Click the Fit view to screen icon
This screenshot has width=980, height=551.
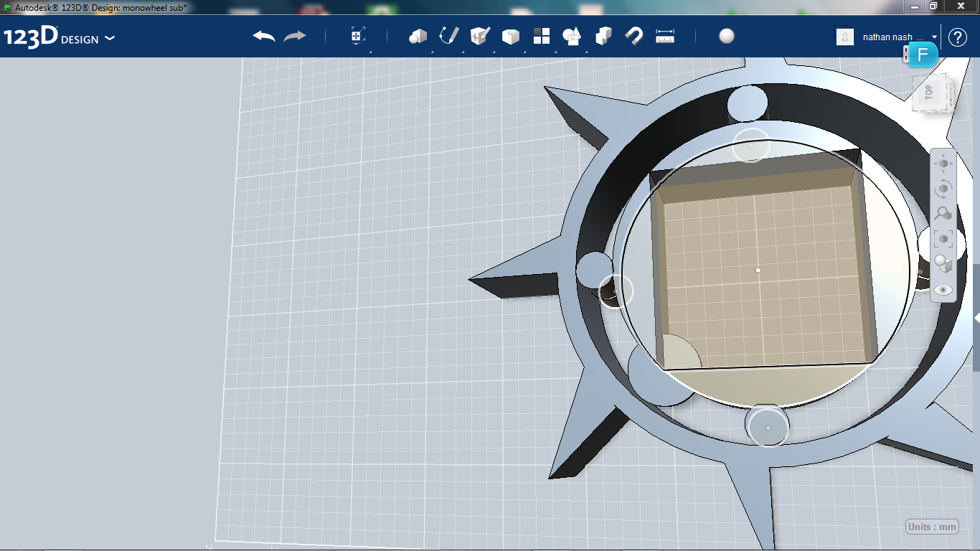click(x=943, y=238)
